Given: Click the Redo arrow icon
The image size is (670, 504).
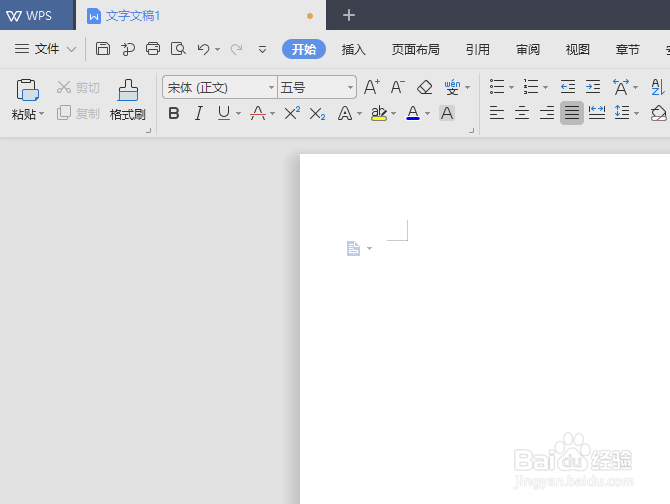Looking at the screenshot, I should coord(236,49).
